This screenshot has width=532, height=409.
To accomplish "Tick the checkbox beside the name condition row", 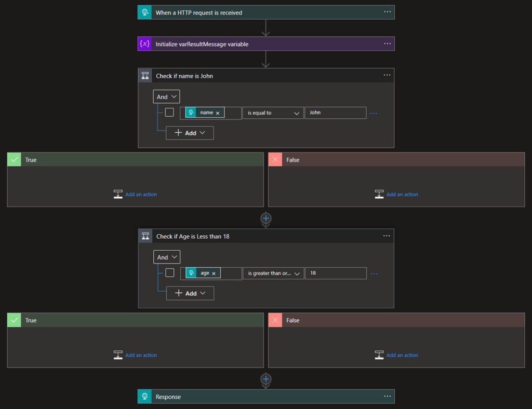I will pos(169,113).
